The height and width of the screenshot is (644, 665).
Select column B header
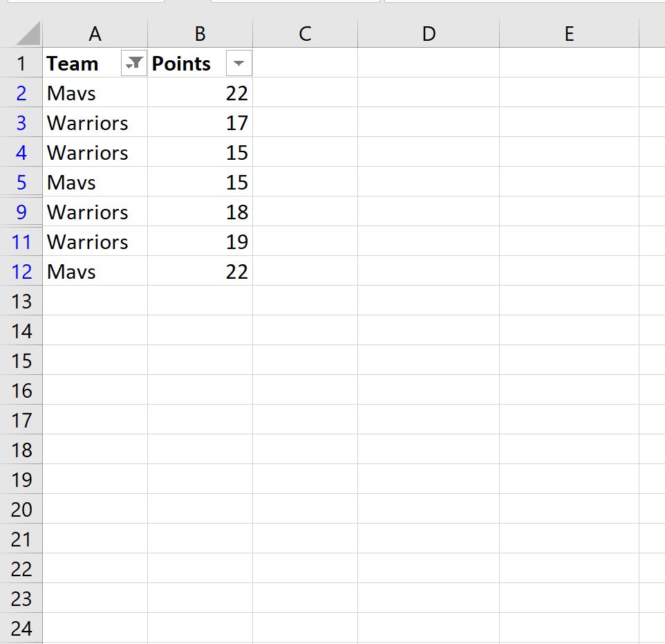(200, 33)
